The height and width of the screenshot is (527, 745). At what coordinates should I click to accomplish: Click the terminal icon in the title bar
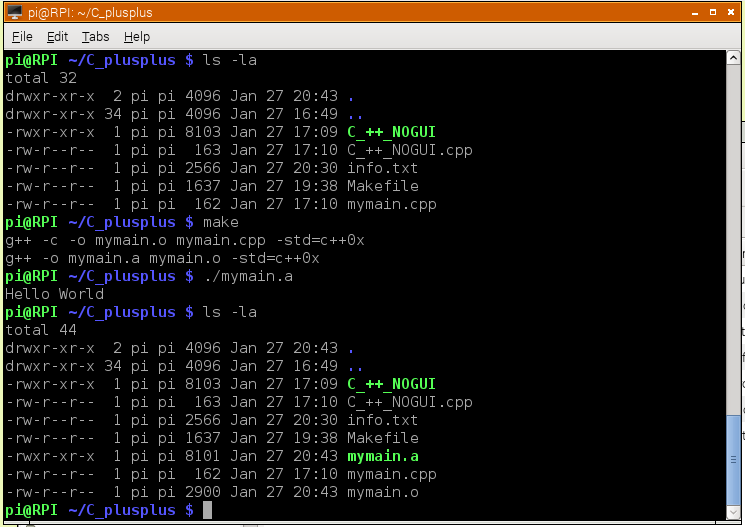pyautogui.click(x=14, y=12)
